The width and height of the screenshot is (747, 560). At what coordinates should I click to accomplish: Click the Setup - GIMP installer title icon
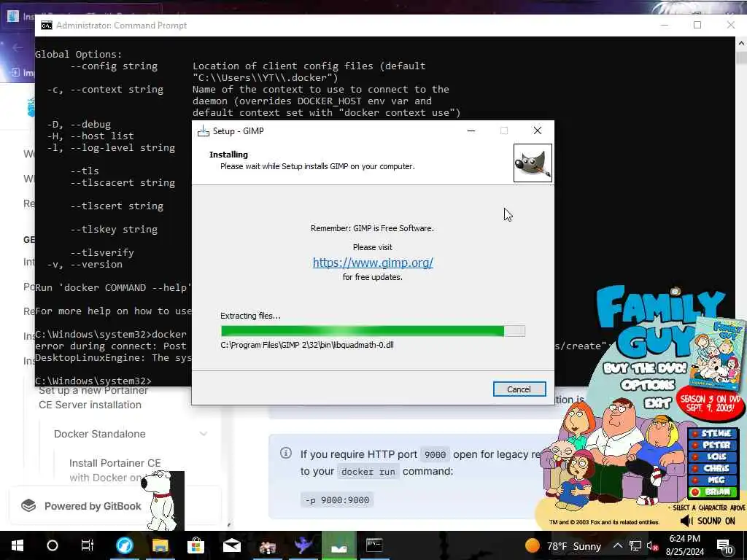pyautogui.click(x=204, y=131)
